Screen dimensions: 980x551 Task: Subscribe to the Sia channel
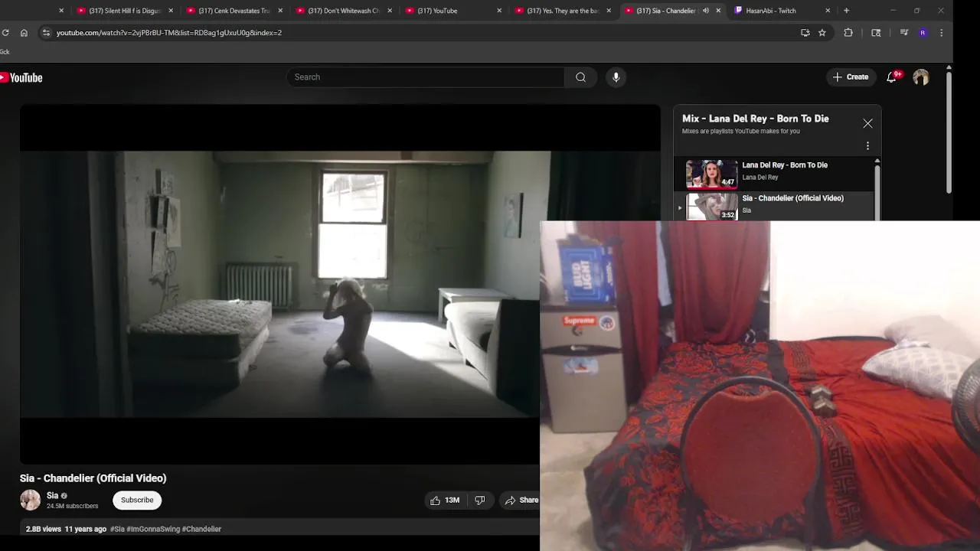coord(137,500)
